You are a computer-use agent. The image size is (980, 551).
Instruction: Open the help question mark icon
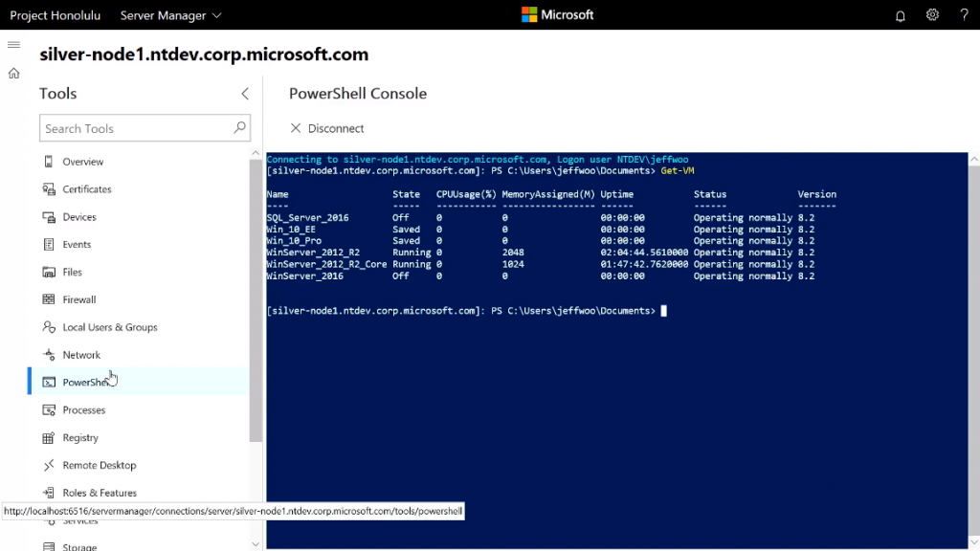click(965, 15)
